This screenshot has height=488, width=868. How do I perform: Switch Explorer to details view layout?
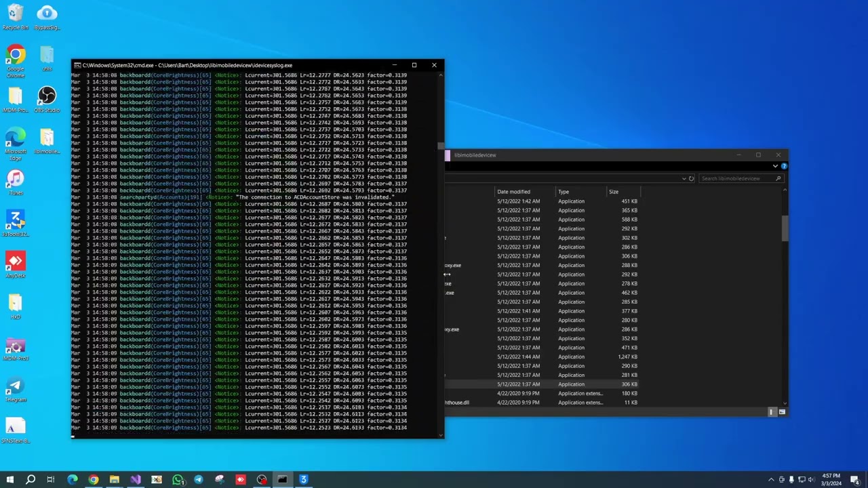[x=771, y=412]
